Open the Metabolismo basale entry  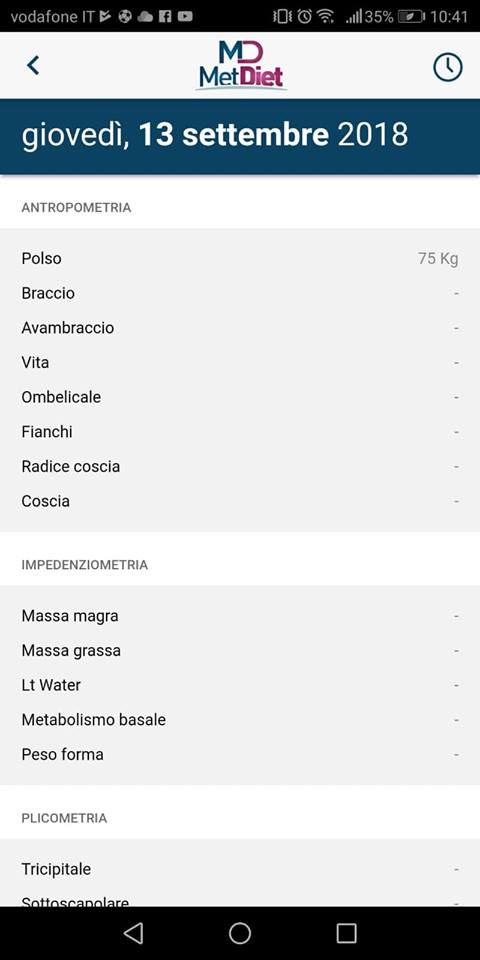point(240,720)
